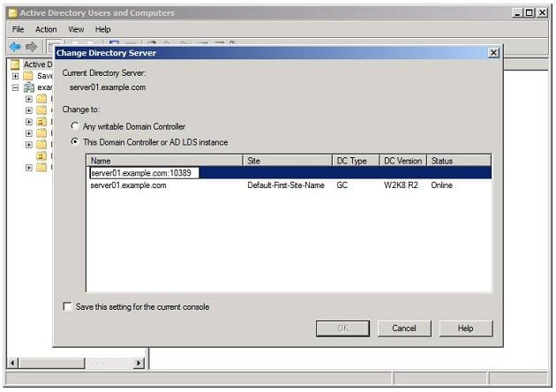Click the horizontal scrollbar thumb in tree pane

(x=52, y=363)
